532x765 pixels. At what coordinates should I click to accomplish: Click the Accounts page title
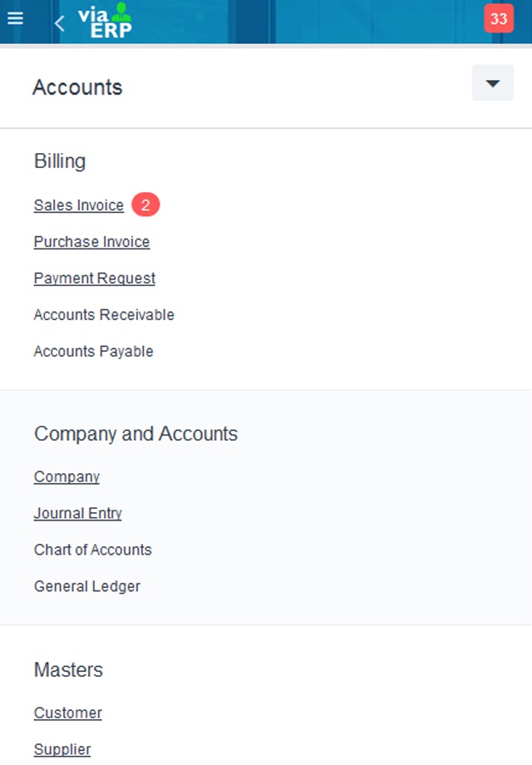tap(77, 87)
